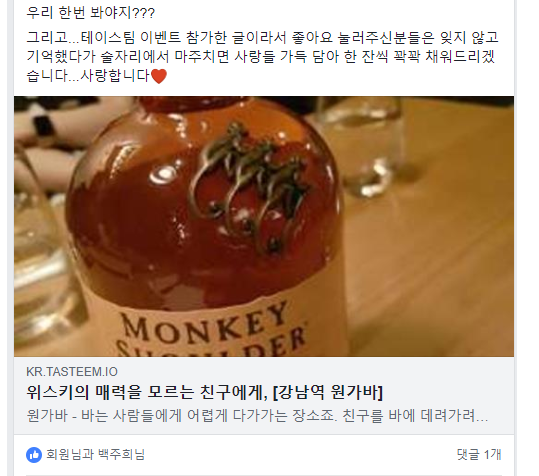Click the SHOULDER text on bottle label

(x=210, y=344)
